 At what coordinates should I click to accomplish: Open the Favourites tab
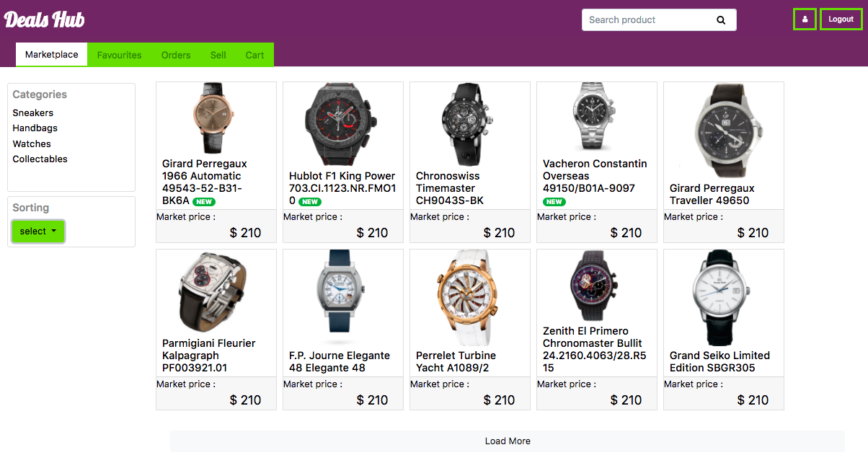point(120,55)
